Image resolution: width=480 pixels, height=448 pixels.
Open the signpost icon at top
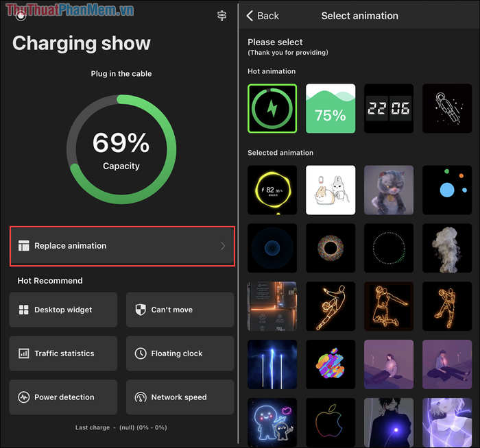pos(221,16)
